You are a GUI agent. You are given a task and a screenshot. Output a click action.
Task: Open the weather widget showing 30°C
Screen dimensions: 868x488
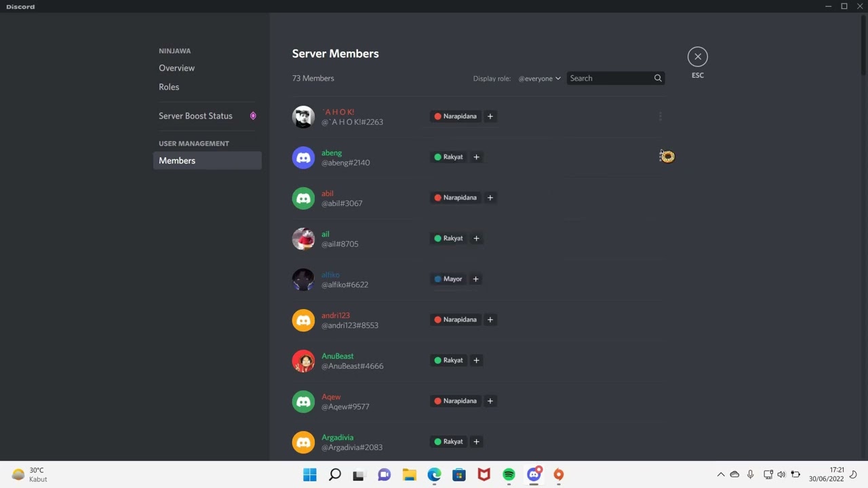[x=30, y=474]
